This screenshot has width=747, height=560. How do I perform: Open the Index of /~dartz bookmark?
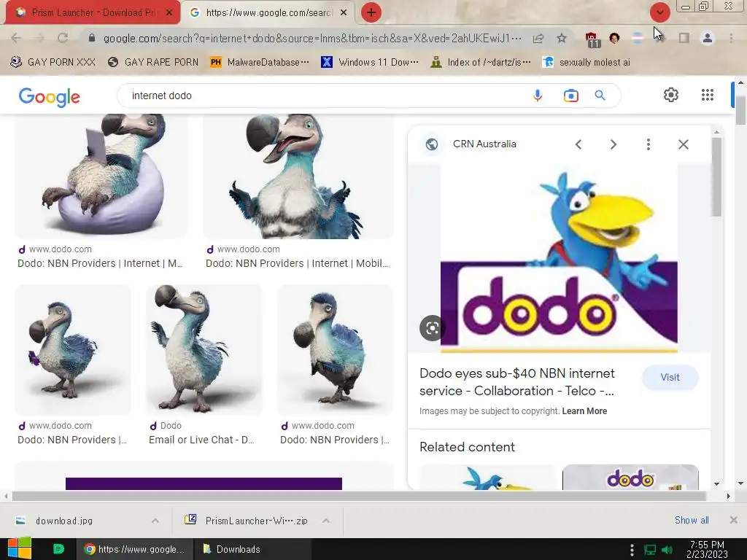click(480, 63)
